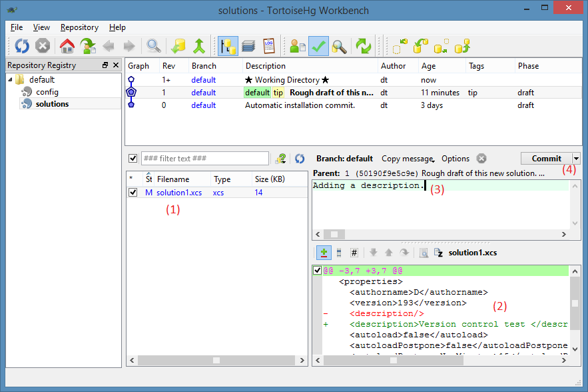Image resolution: width=588 pixels, height=392 pixels.
Task: Click the Commit button
Action: point(546,159)
